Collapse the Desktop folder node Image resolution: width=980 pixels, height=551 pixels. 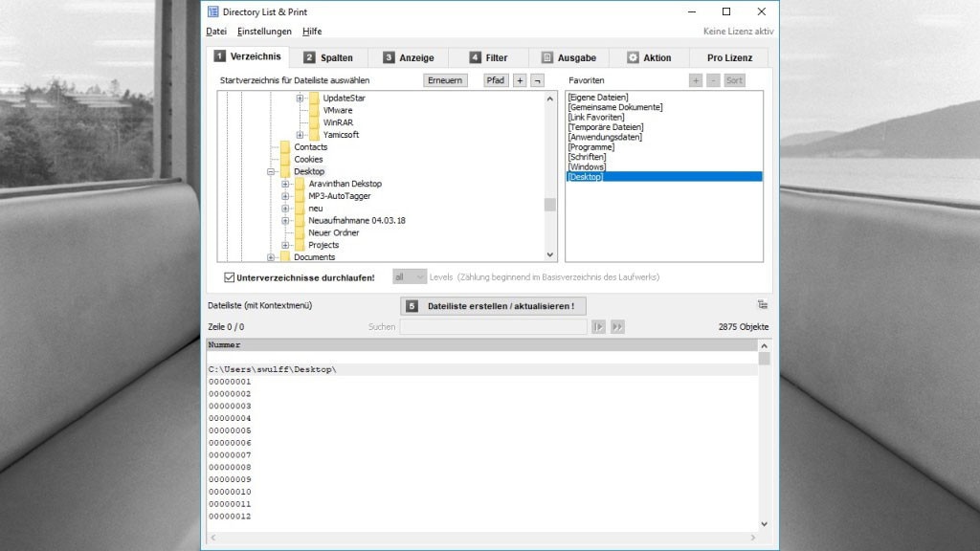click(271, 171)
